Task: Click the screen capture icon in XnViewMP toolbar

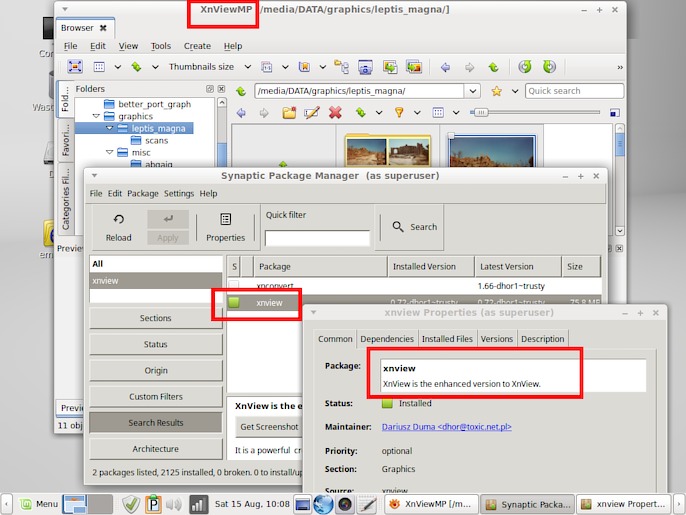Action: [365, 67]
